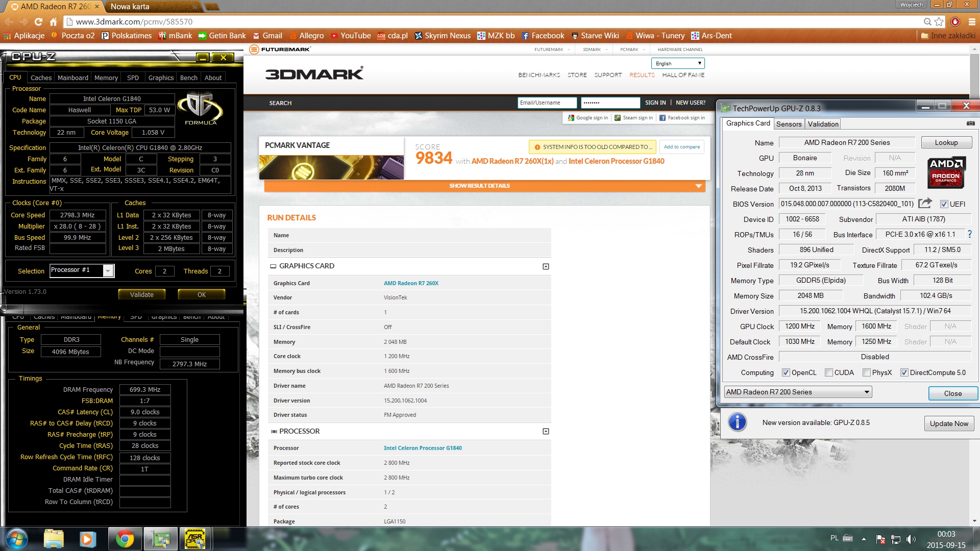980x551 pixels.
Task: Click the browser back arrow
Action: (x=9, y=21)
